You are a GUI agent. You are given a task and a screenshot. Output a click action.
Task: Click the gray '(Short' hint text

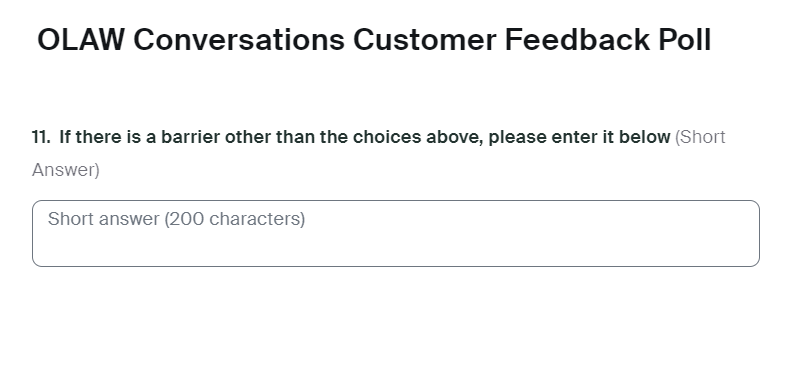coord(700,137)
